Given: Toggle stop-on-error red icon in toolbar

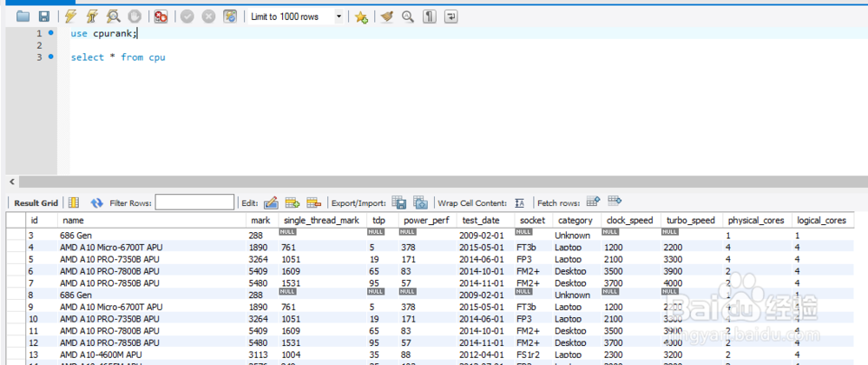Looking at the screenshot, I should click(161, 17).
